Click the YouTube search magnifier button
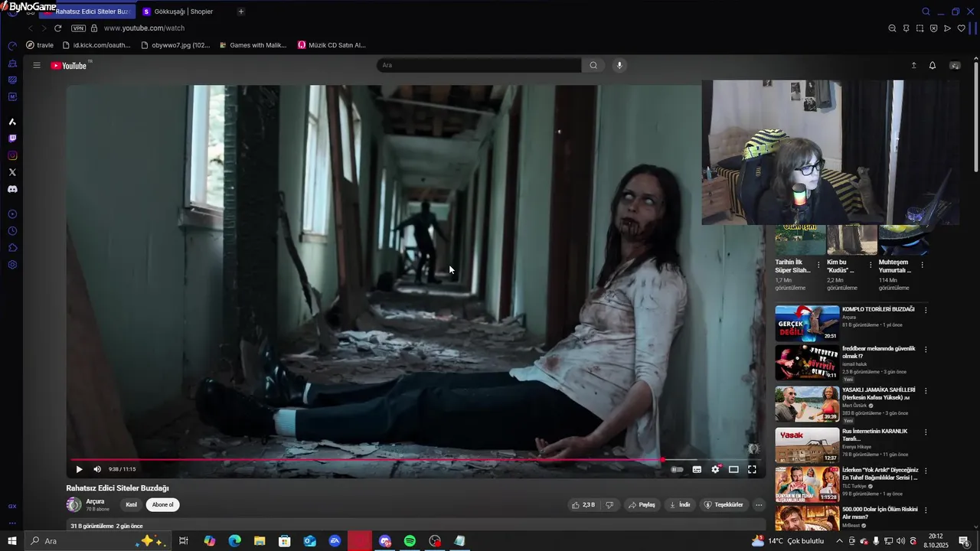Image resolution: width=980 pixels, height=551 pixels. click(593, 65)
